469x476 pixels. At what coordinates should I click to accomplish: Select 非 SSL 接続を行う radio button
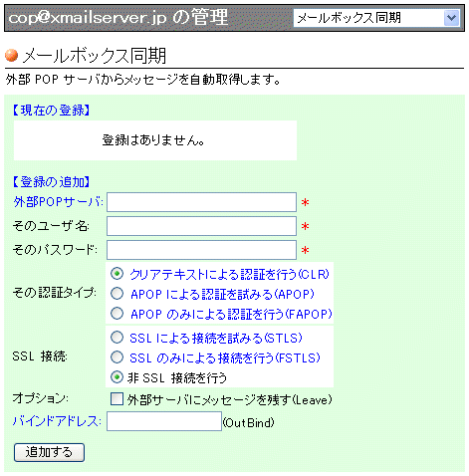117,377
